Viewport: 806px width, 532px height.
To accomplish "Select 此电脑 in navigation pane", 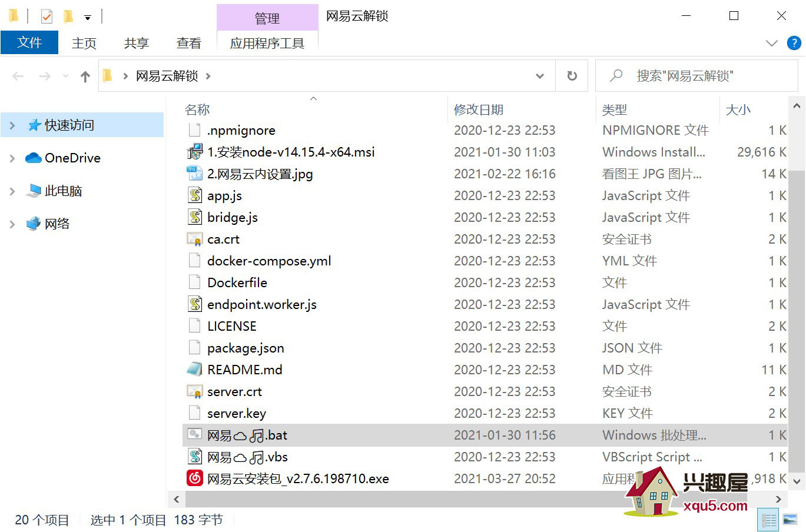I will point(63,191).
